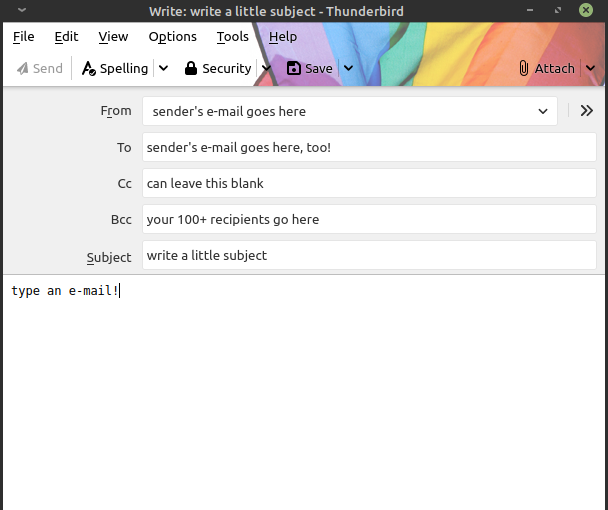Click the Spelling check icon
The image size is (608, 510).
point(89,69)
